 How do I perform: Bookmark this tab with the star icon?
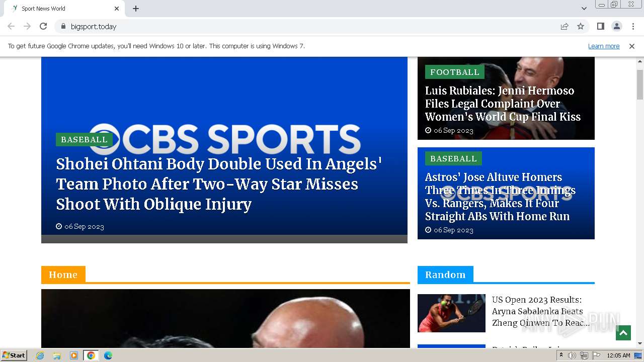(581, 26)
